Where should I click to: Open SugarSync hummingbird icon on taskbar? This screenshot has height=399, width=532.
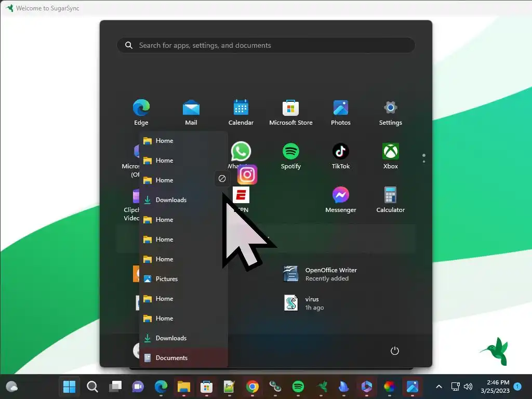[321, 387]
